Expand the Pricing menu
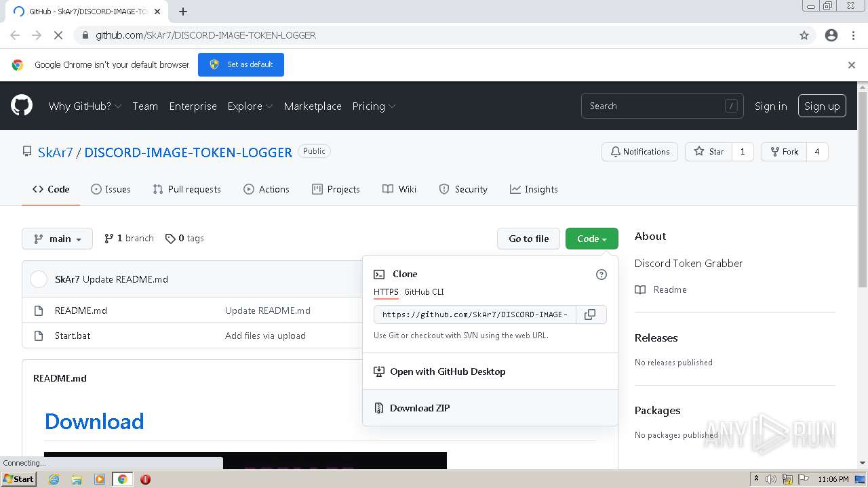Image resolution: width=868 pixels, height=488 pixels. pyautogui.click(x=374, y=106)
